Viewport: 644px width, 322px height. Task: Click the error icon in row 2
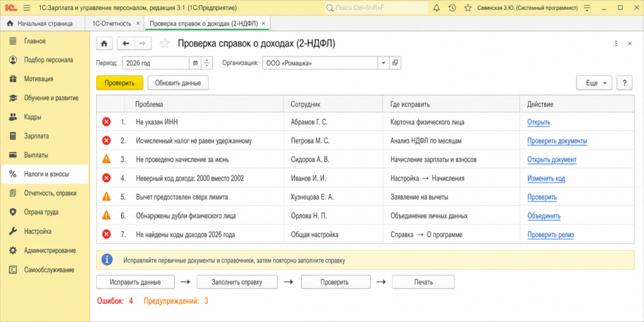point(106,141)
